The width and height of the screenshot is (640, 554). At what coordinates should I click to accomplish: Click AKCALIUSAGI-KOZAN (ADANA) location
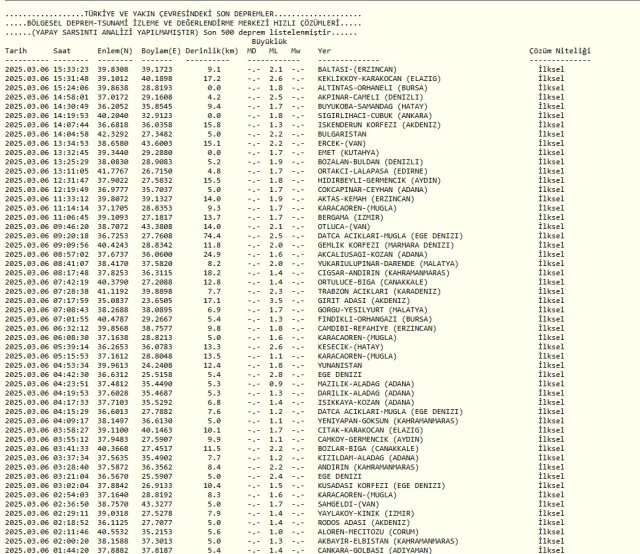372,254
